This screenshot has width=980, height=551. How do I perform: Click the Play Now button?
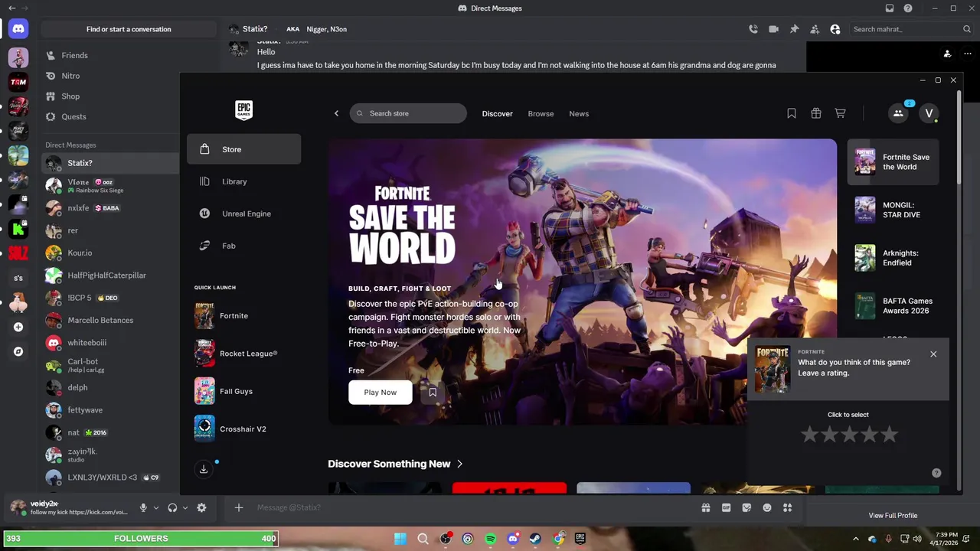tap(380, 393)
